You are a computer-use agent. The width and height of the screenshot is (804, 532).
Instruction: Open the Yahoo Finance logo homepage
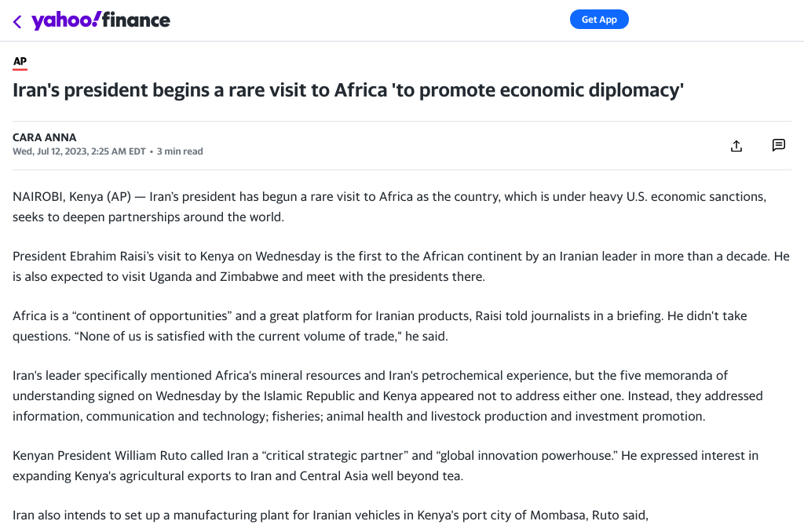point(100,20)
